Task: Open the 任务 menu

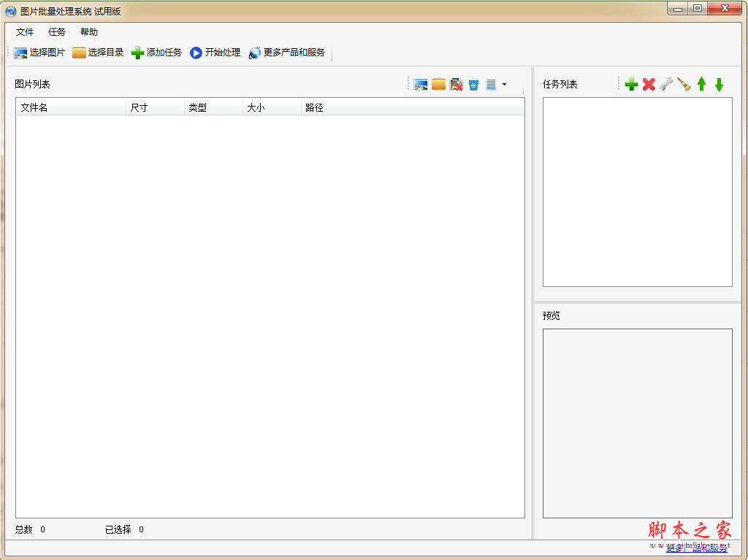Action: (56, 31)
